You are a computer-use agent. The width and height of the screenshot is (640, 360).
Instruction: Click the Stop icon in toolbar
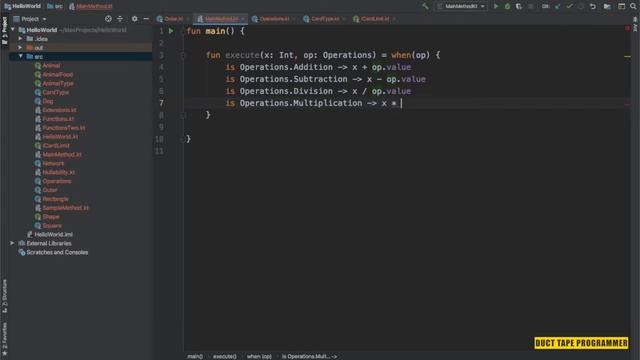[x=531, y=6]
